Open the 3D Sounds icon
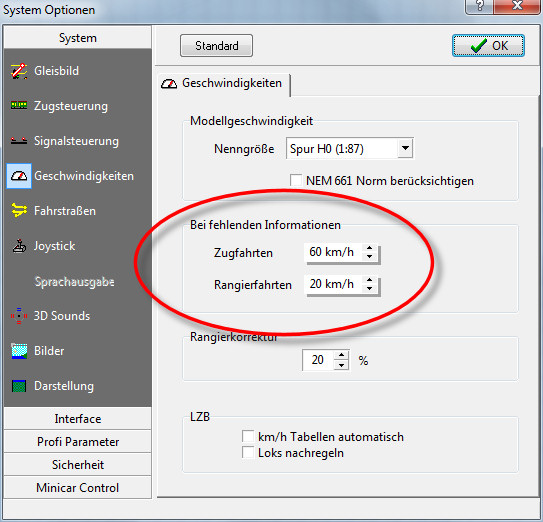Image resolution: width=543 pixels, height=522 pixels. [x=19, y=316]
